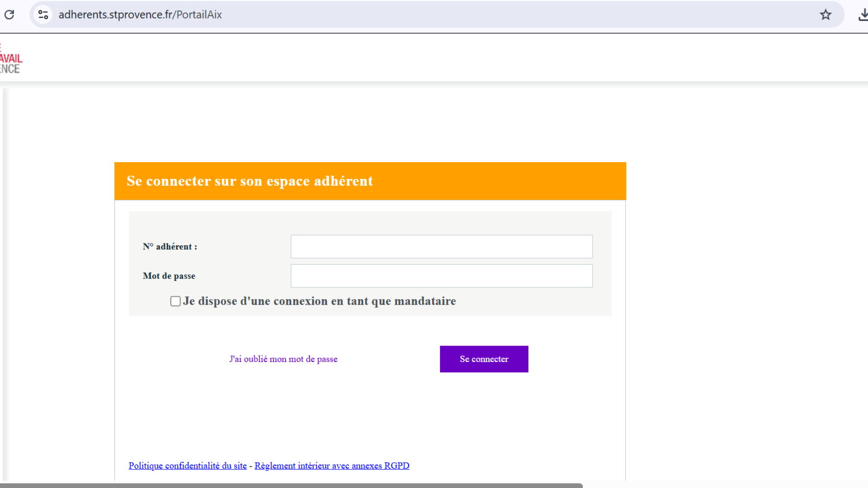This screenshot has height=488, width=868.
Task: Reload the page with the refresh icon
Action: 9,14
